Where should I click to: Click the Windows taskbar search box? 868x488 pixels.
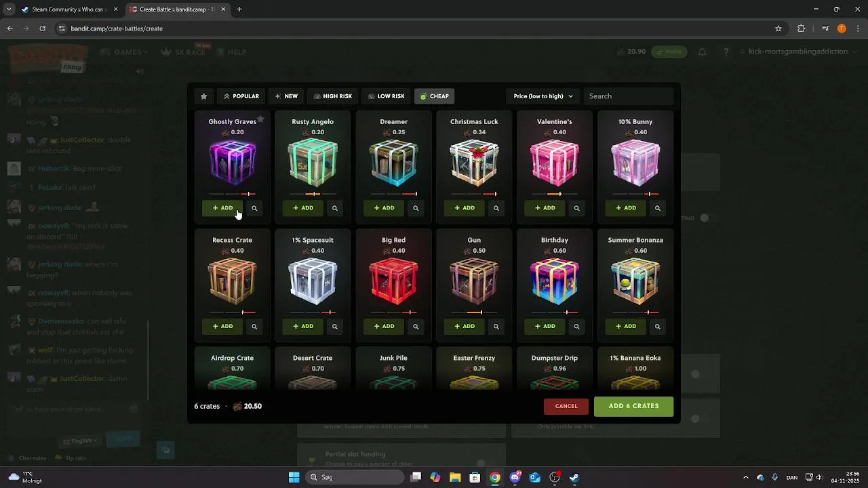pos(354,477)
